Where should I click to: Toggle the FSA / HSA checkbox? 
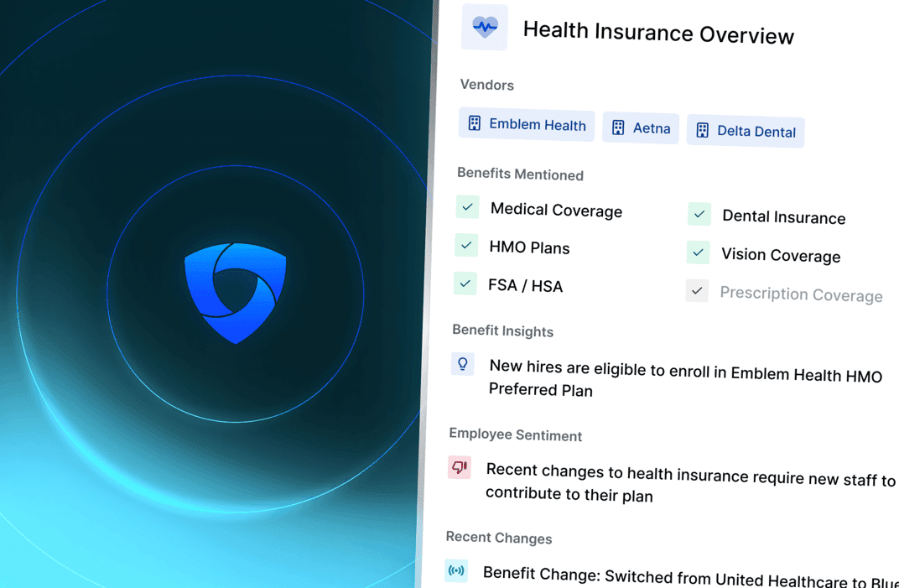click(465, 284)
